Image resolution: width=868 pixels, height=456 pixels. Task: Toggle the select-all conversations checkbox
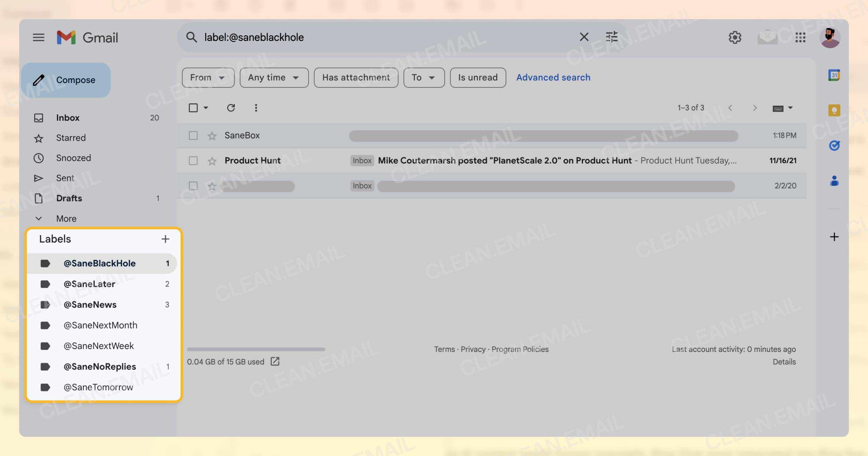193,108
